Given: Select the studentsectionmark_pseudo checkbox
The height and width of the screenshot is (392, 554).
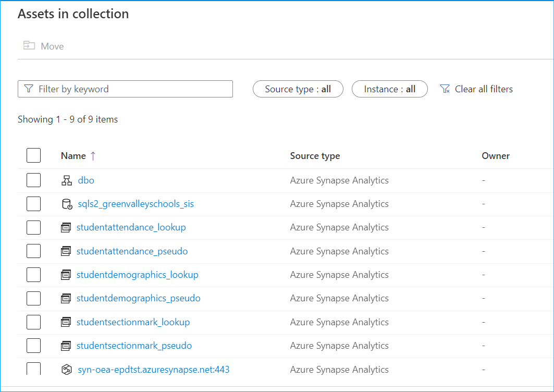Looking at the screenshot, I should pyautogui.click(x=33, y=346).
